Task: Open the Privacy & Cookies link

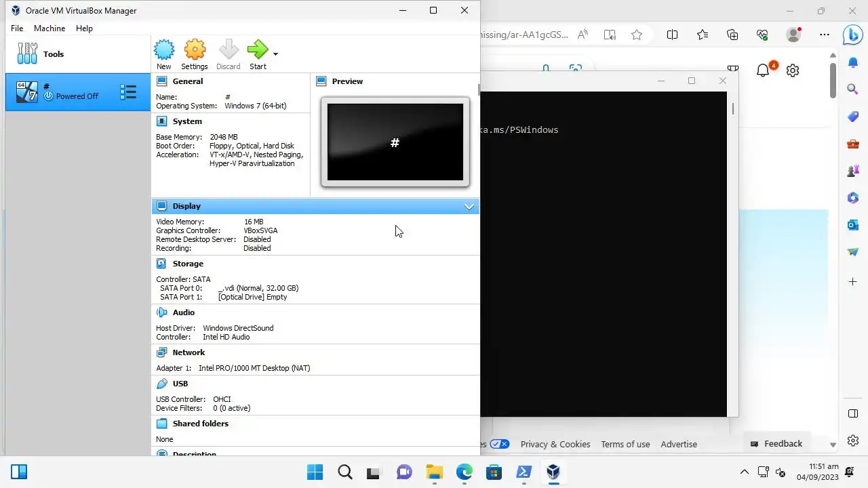Action: tap(555, 445)
